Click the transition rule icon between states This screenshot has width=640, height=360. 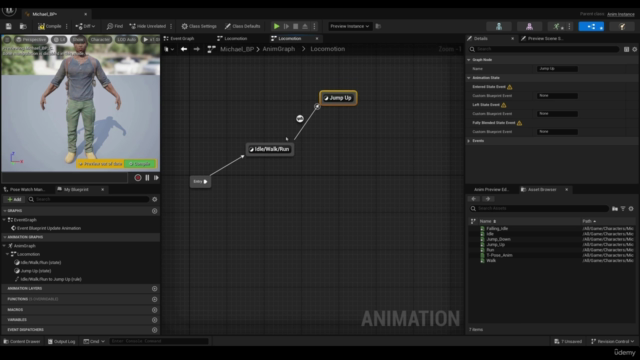[300, 118]
